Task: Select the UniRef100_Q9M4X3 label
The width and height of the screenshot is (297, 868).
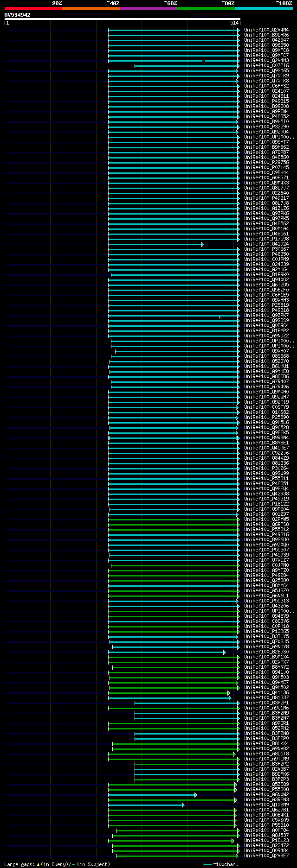Action: tap(266, 183)
